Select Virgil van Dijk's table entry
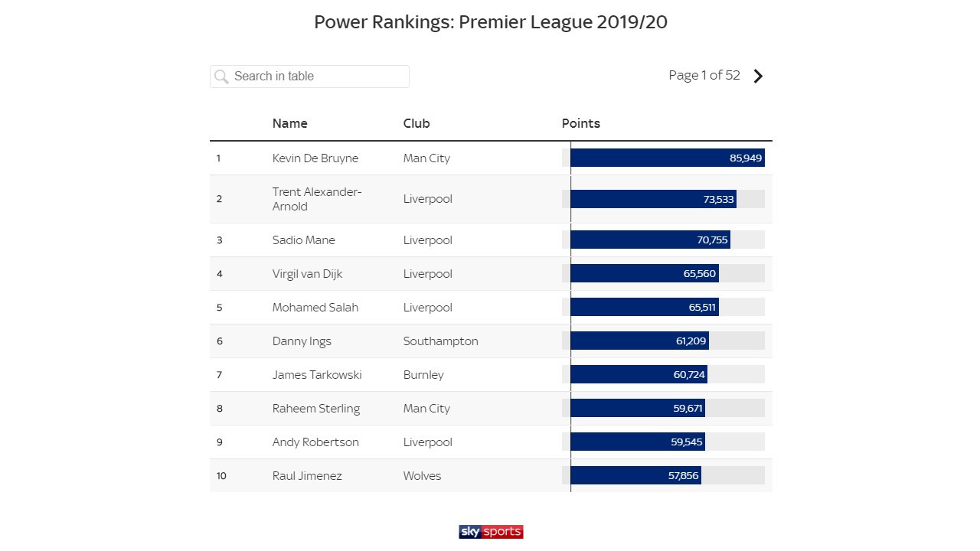 [x=307, y=273]
